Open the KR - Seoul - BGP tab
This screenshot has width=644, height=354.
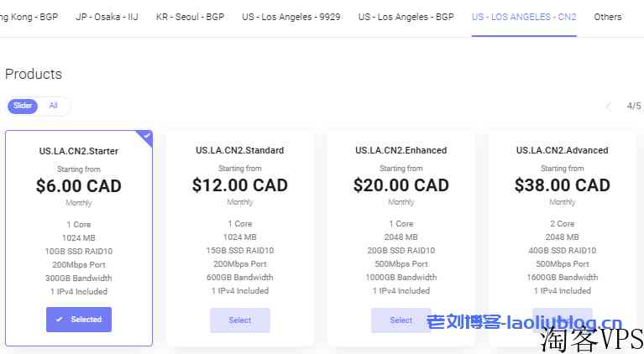pyautogui.click(x=190, y=17)
